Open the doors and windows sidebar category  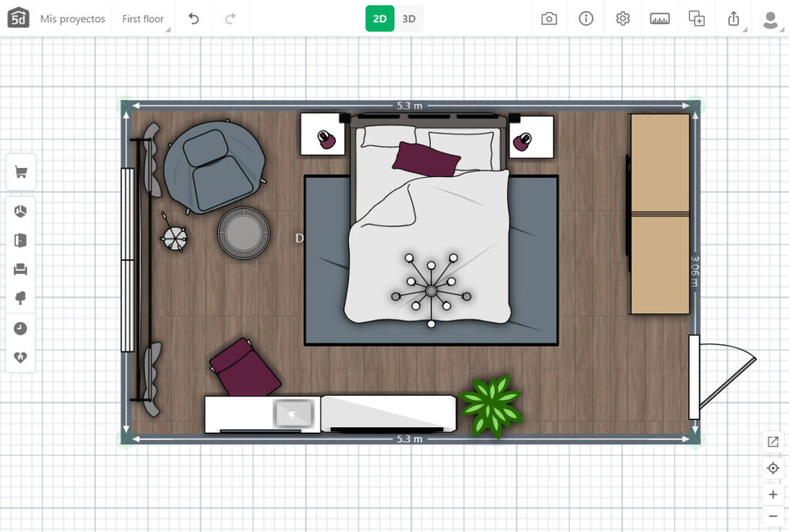point(21,240)
